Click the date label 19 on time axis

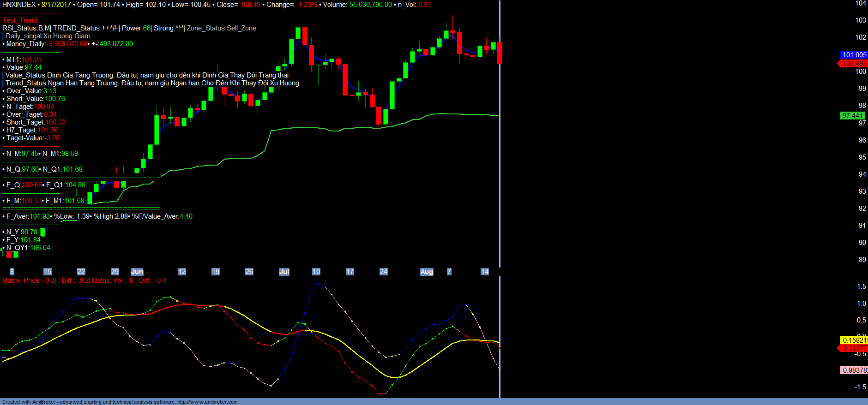216,272
